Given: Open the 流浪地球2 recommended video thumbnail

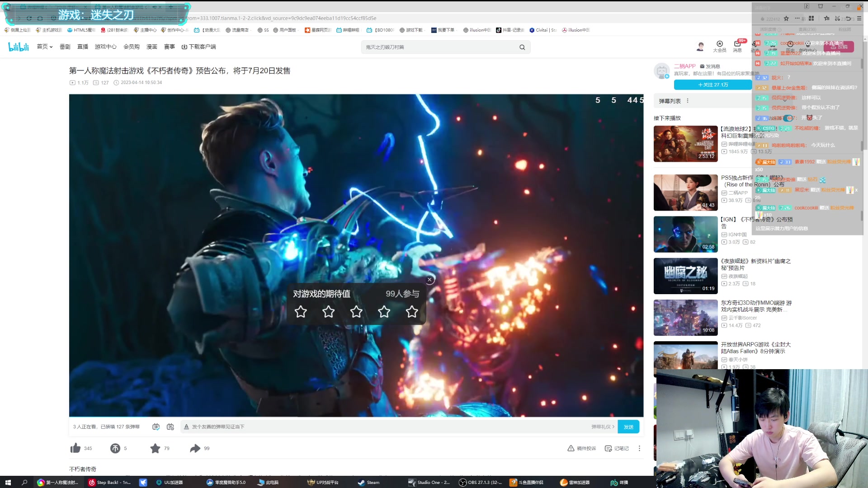Looking at the screenshot, I should click(x=685, y=144).
